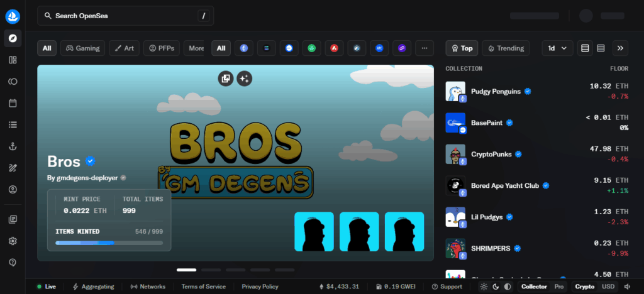Filter by the Ethereum chain icon
644x294 pixels.
244,48
